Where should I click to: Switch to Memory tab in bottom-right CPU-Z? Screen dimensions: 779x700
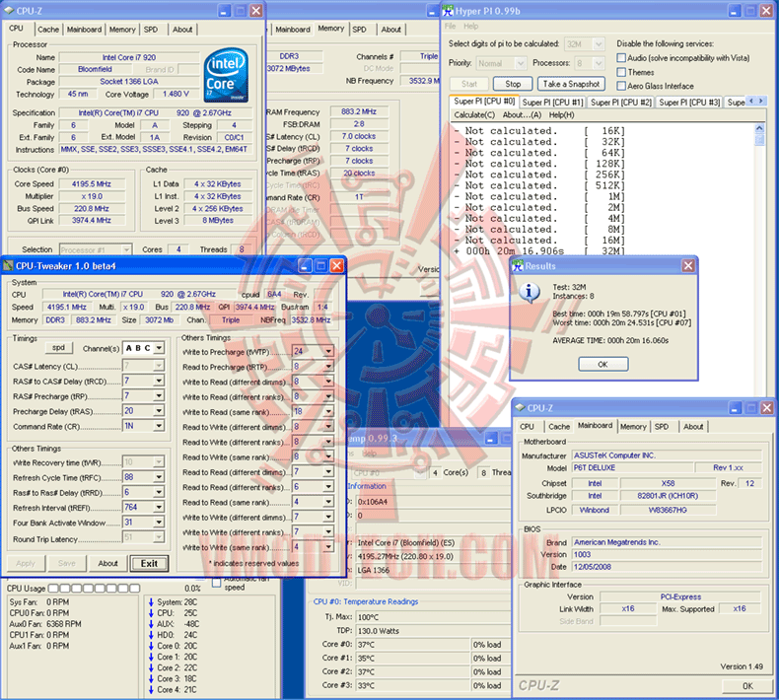633,426
